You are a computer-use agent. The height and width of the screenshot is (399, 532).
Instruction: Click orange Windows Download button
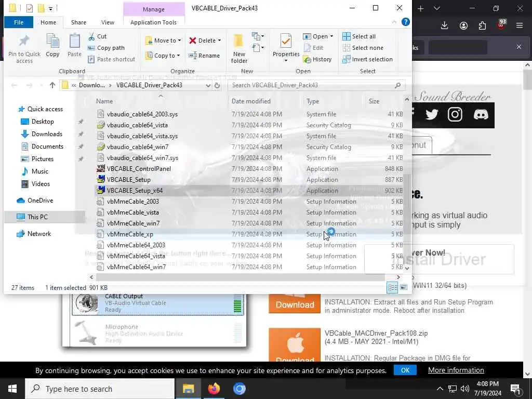tap(295, 304)
